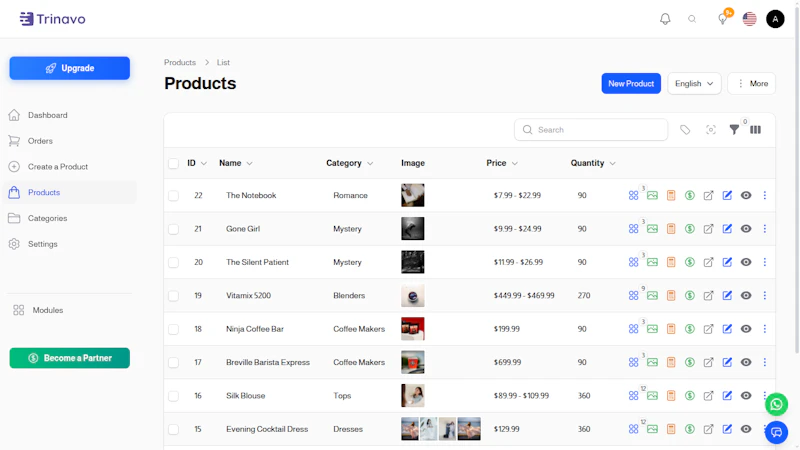The image size is (800, 450).
Task: Click the "$449.99 - $469.99" price cell
Action: 523,295
